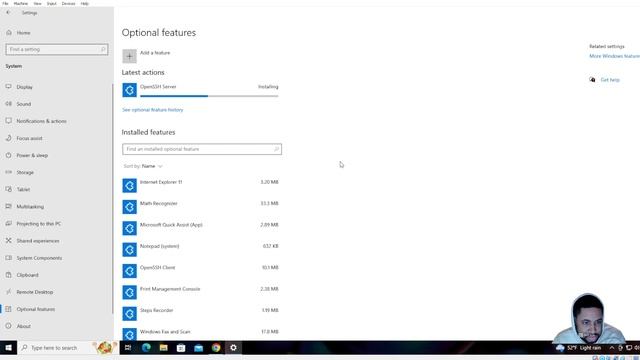Viewport: 640px width, 360px height.
Task: Click the OpenSSH Client name text
Action: (x=158, y=267)
